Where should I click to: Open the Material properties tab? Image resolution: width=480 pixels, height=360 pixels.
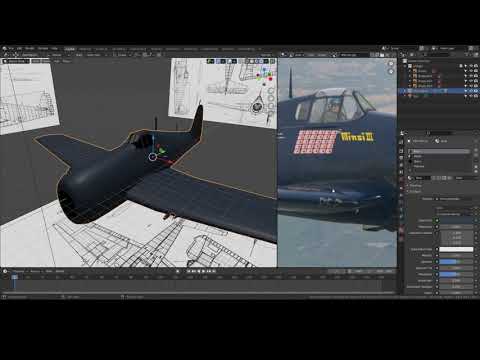coord(401,230)
